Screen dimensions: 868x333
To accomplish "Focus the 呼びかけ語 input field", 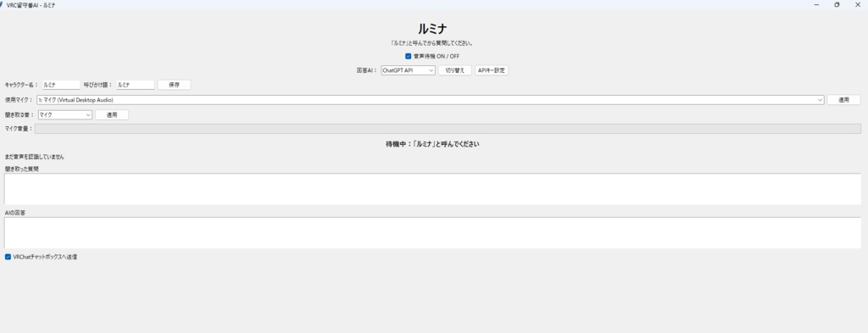I will click(135, 86).
